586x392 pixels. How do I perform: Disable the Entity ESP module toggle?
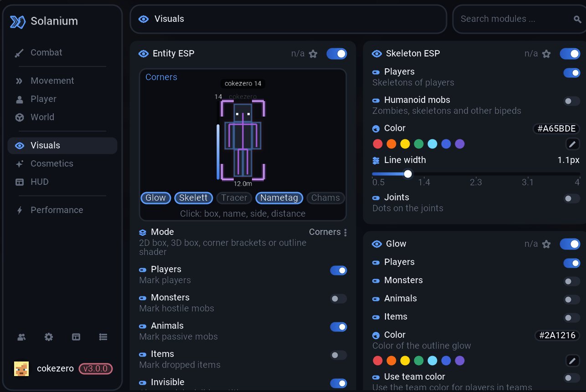[x=337, y=54]
